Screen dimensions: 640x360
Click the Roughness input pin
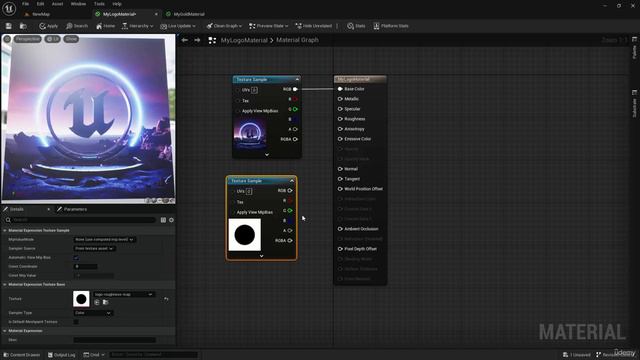click(340, 119)
